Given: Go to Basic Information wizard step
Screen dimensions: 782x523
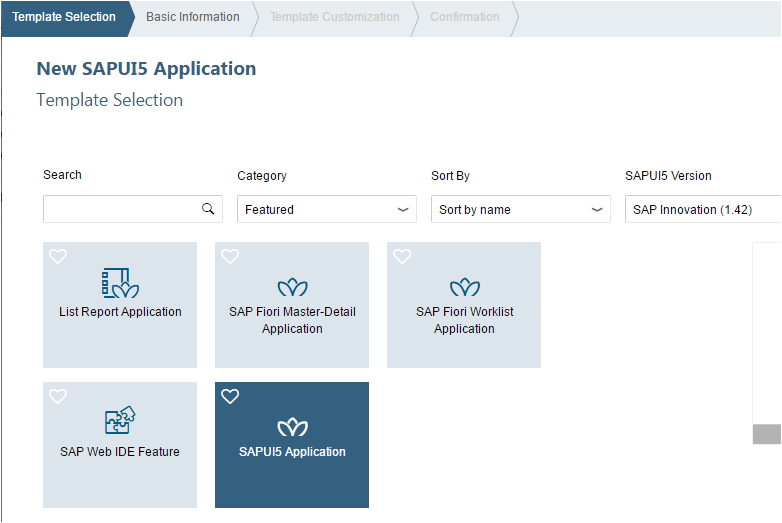Looking at the screenshot, I should coord(193,17).
